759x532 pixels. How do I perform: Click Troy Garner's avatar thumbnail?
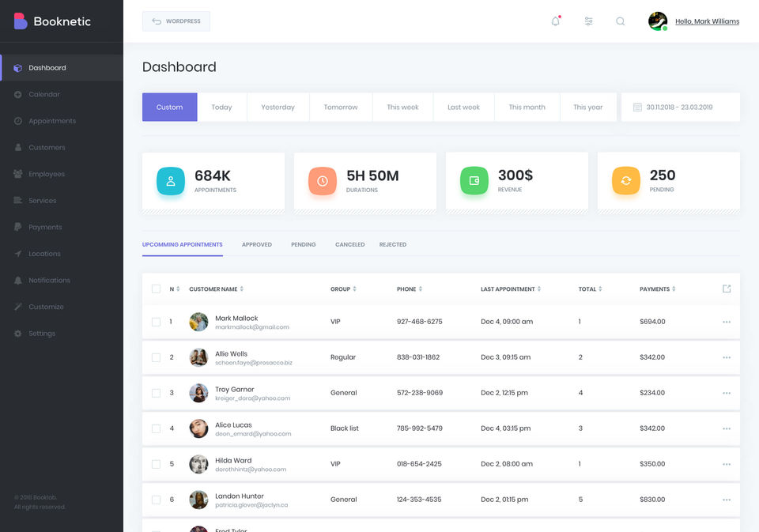point(198,393)
